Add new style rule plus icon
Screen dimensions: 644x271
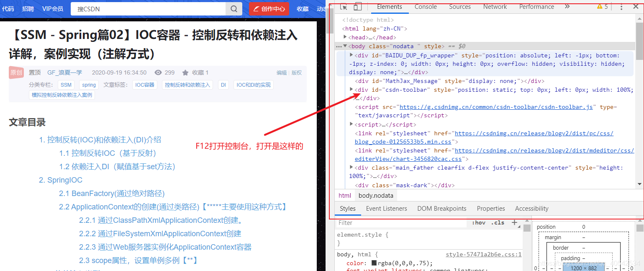coord(515,222)
